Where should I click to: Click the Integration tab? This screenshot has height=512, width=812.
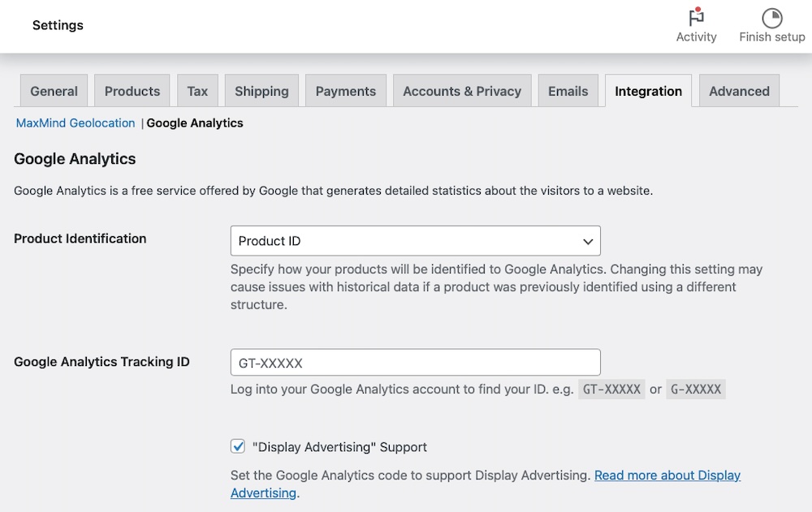[648, 91]
